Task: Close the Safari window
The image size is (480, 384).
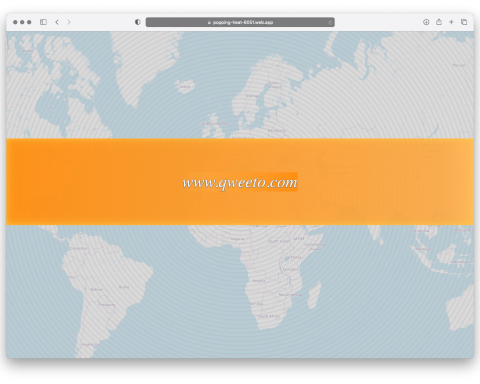Action: (15, 22)
